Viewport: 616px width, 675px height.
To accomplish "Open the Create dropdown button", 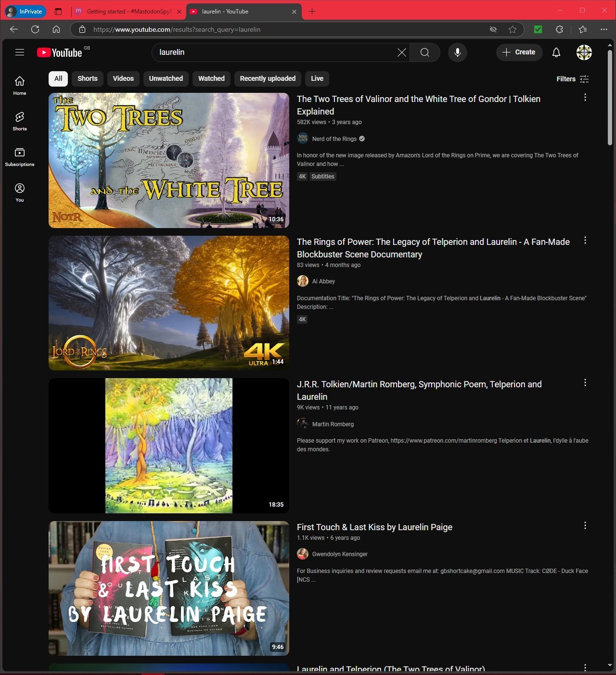I will (x=519, y=52).
